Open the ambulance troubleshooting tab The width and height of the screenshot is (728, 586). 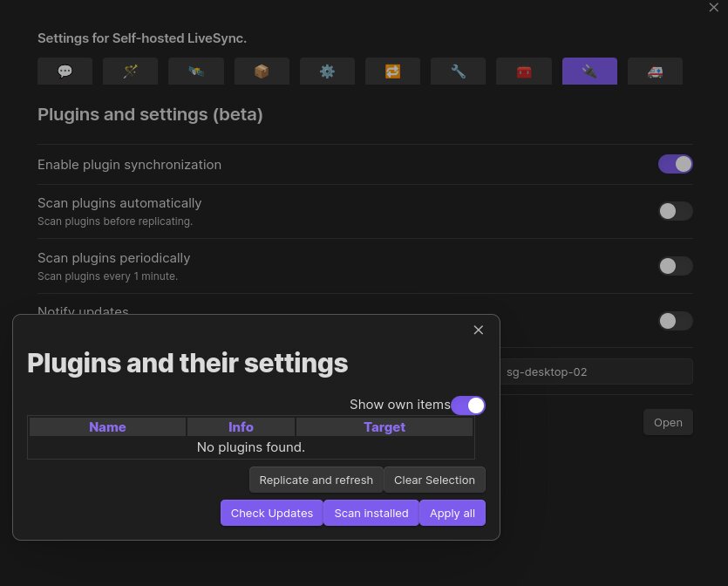(x=655, y=71)
